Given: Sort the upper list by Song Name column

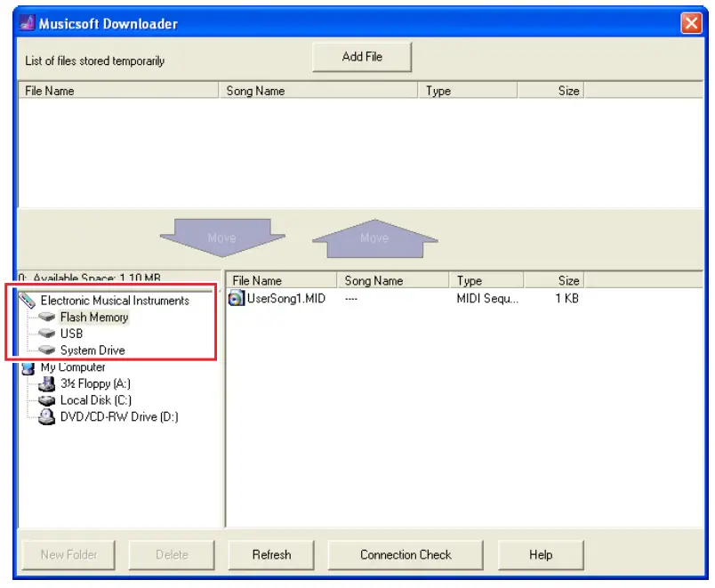Looking at the screenshot, I should [317, 91].
